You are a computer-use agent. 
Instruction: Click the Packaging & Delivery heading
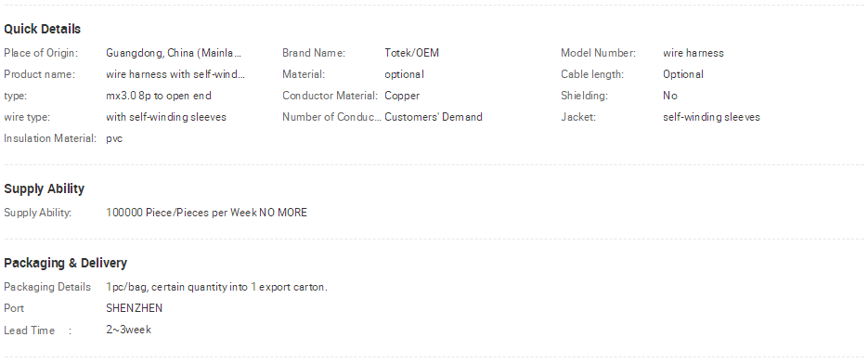(x=65, y=263)
